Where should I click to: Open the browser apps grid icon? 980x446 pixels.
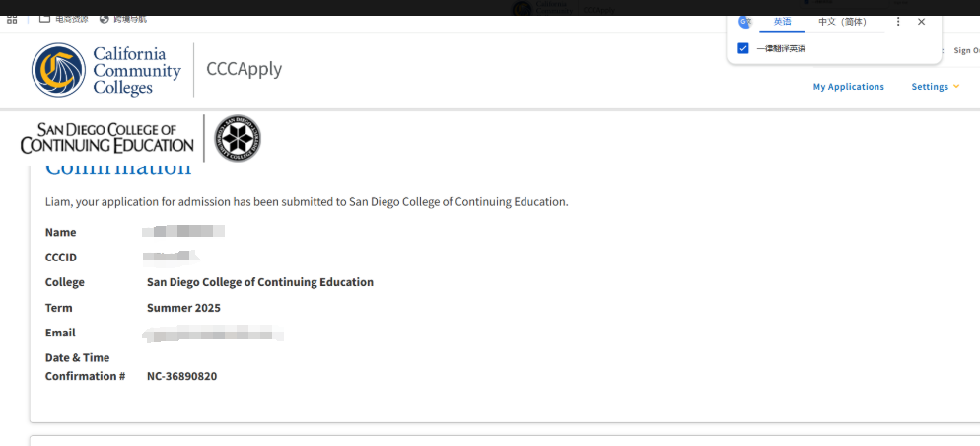(12, 19)
